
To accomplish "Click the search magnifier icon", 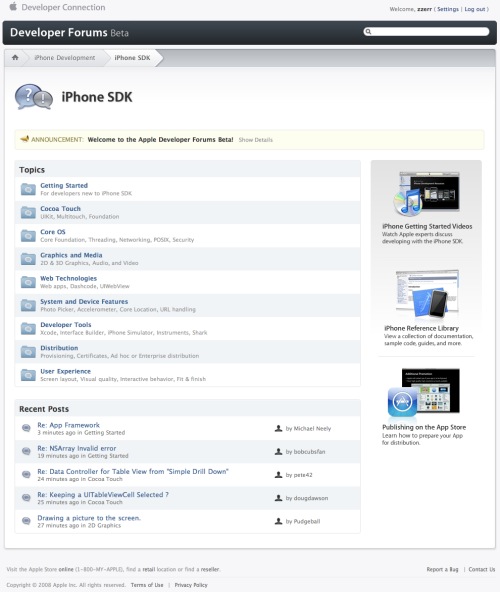I will pyautogui.click(x=368, y=32).
